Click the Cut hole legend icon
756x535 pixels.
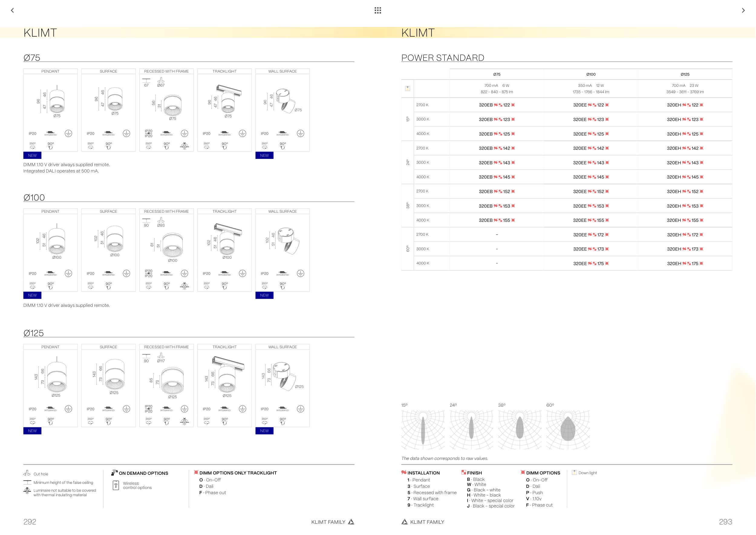(x=27, y=473)
